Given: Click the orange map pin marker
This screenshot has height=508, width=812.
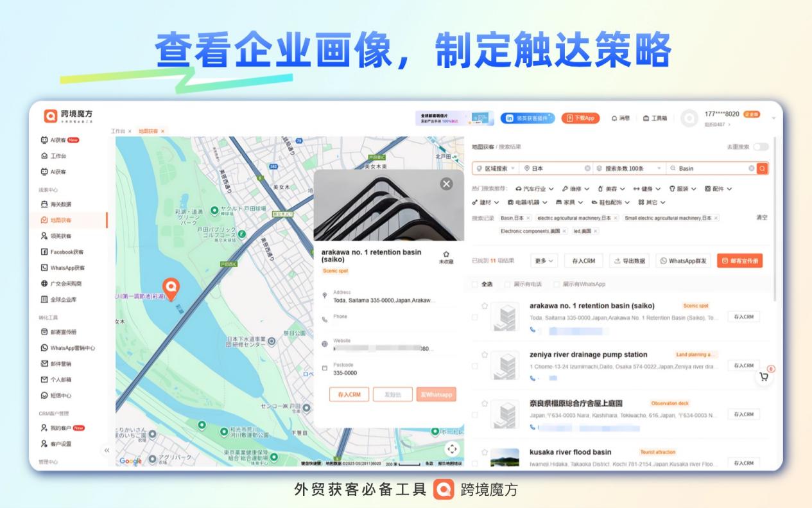Looking at the screenshot, I should coord(171,288).
